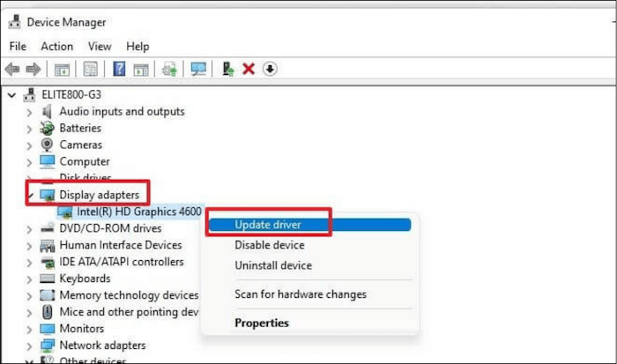Click the Show/Hide Console Tree icon
Viewport: 617px width, 364px height.
pyautogui.click(x=62, y=70)
